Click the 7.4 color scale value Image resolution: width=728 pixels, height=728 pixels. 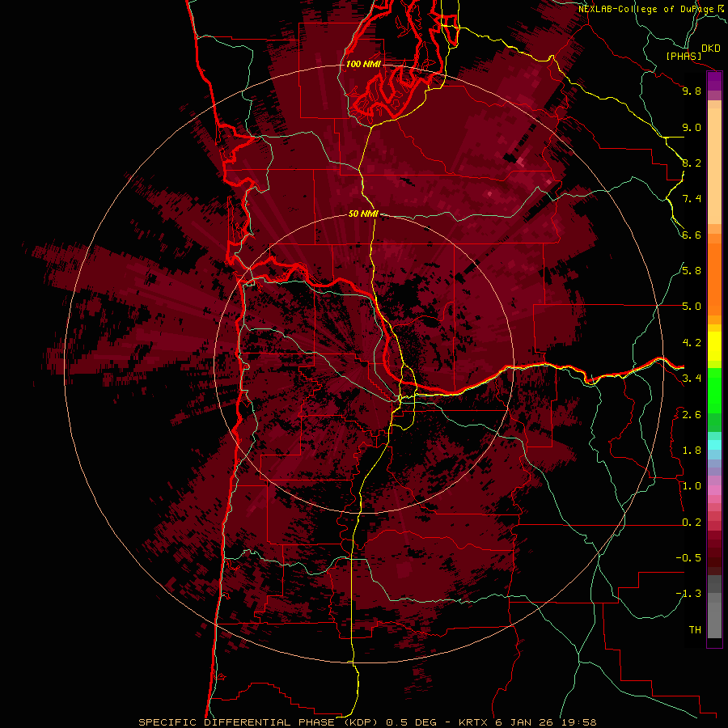click(x=692, y=199)
